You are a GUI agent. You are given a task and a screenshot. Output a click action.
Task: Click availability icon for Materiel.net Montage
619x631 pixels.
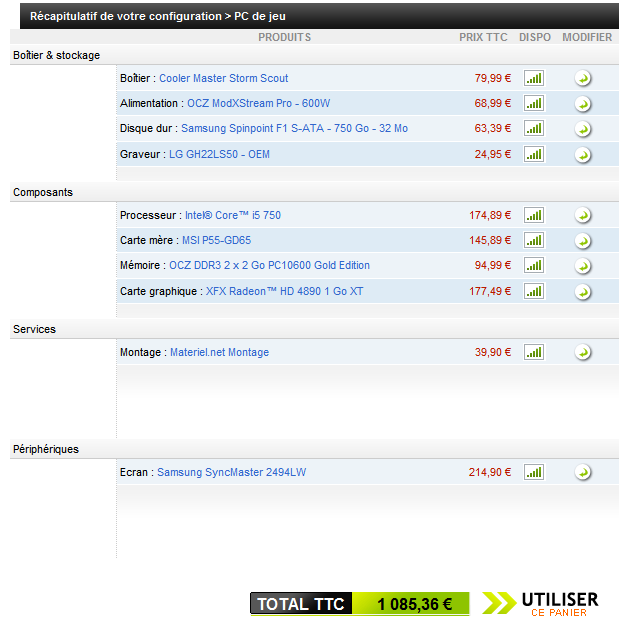pyautogui.click(x=534, y=353)
